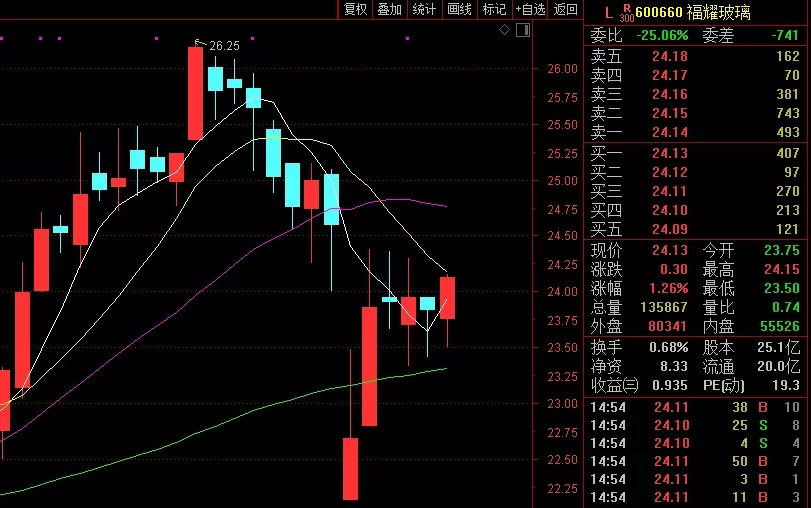Open the 叠加 overlay option
The image size is (811, 508).
pyautogui.click(x=389, y=9)
